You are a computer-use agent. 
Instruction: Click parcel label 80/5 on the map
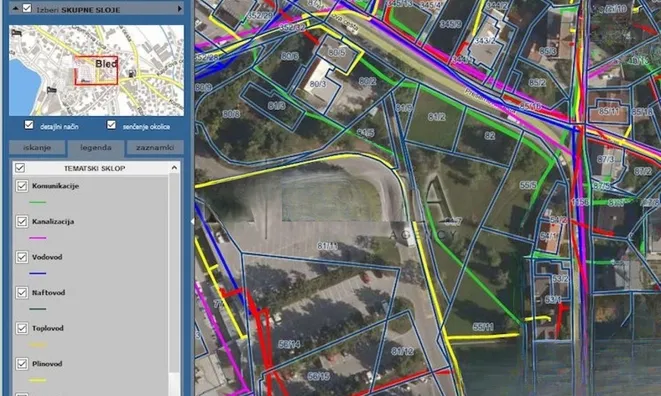(336, 53)
